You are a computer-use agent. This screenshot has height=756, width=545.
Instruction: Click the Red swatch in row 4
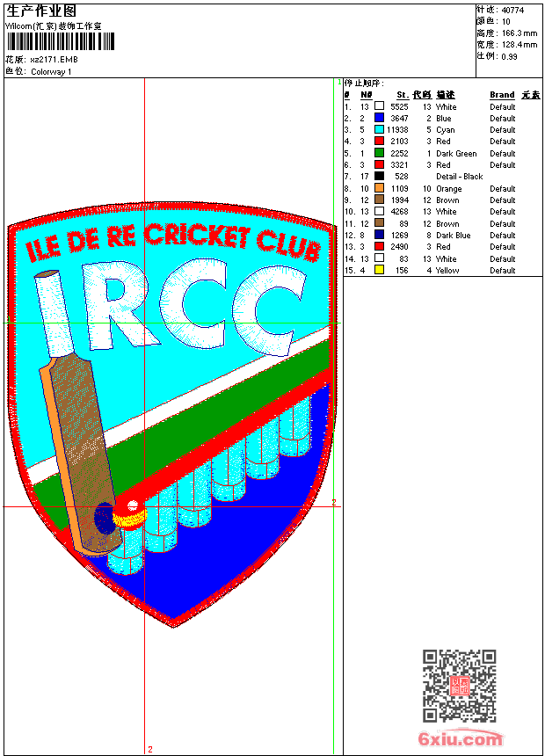point(380,141)
